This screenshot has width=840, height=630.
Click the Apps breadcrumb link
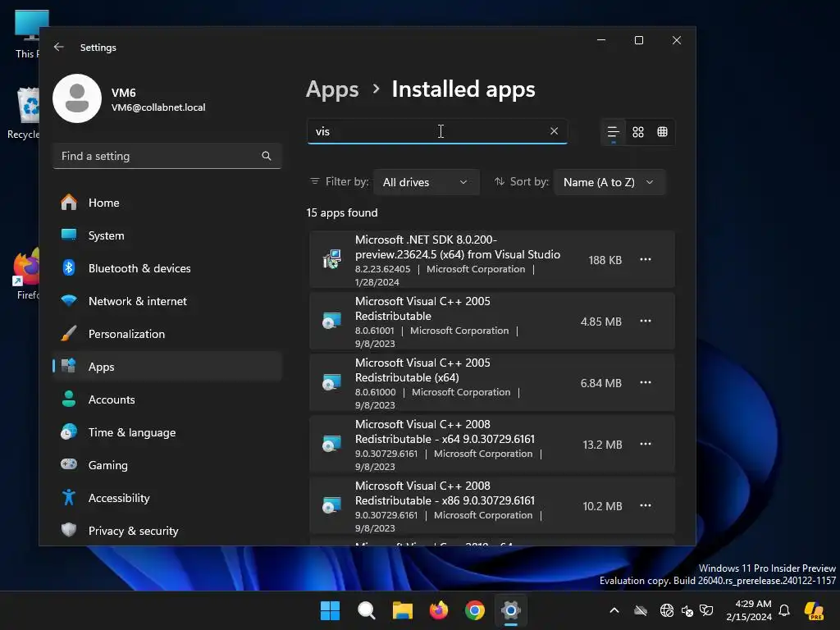(x=332, y=89)
